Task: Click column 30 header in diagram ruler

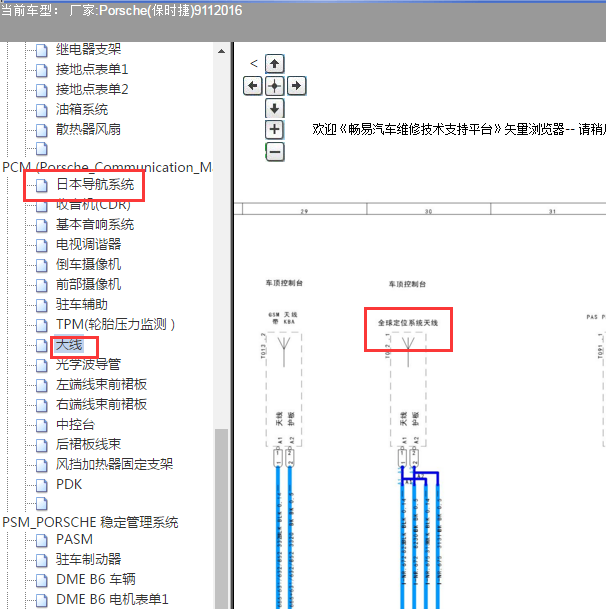Action: click(x=428, y=211)
